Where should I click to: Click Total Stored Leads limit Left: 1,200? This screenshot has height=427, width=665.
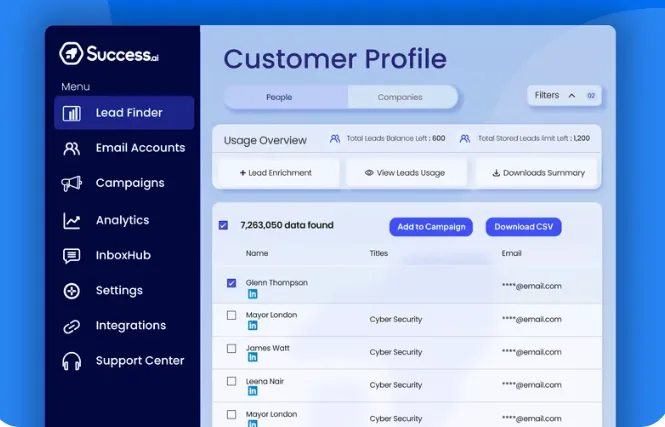click(534, 139)
